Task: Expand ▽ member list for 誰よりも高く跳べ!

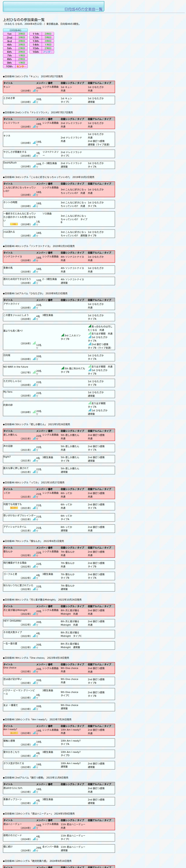Action: (37, 348)
